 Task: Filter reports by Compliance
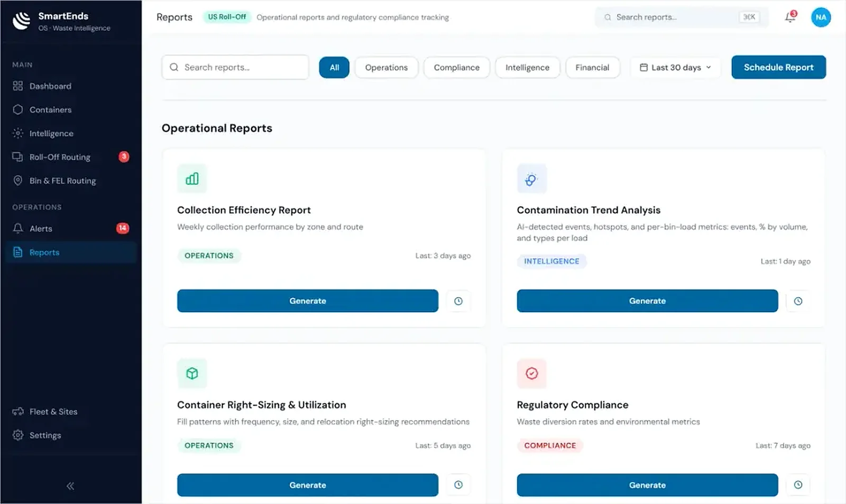pyautogui.click(x=457, y=68)
